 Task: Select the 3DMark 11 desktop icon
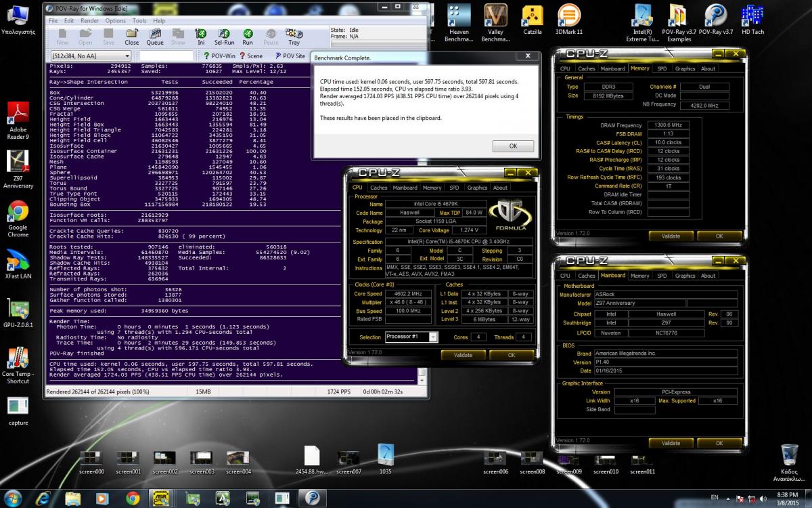[569, 20]
